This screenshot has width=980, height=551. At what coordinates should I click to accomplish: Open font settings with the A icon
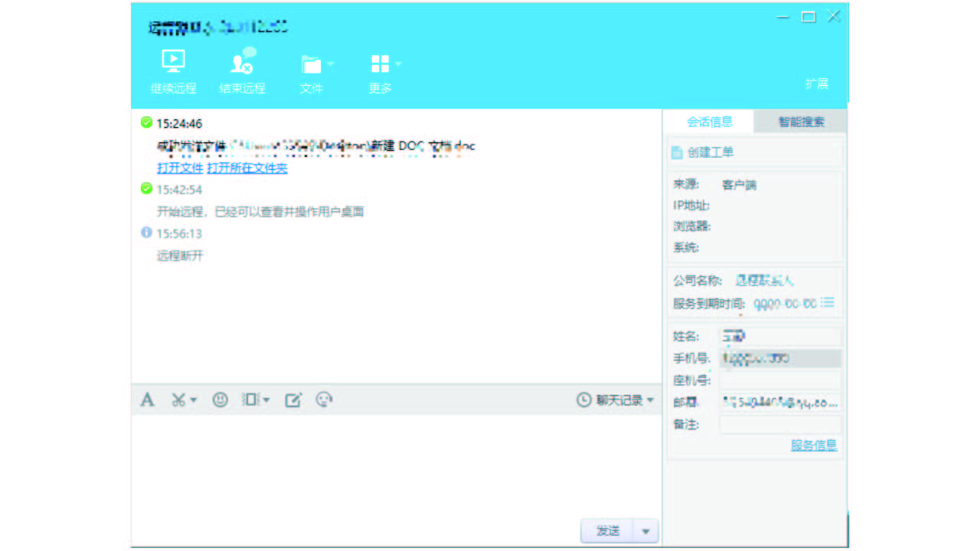(x=146, y=399)
